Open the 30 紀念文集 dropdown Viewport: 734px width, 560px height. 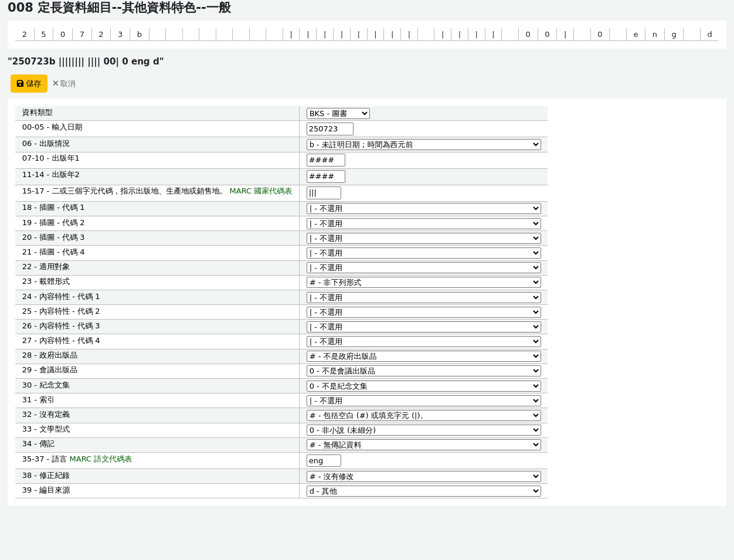pyautogui.click(x=424, y=386)
